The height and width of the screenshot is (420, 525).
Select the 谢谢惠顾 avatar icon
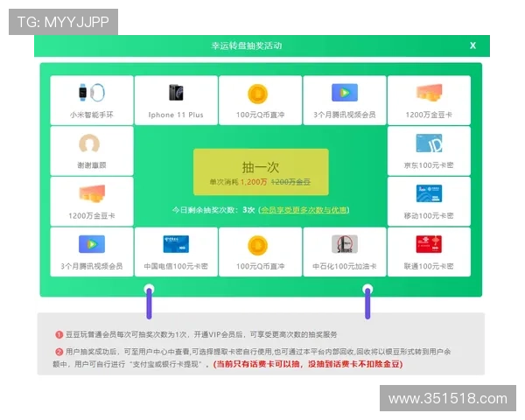tap(89, 143)
